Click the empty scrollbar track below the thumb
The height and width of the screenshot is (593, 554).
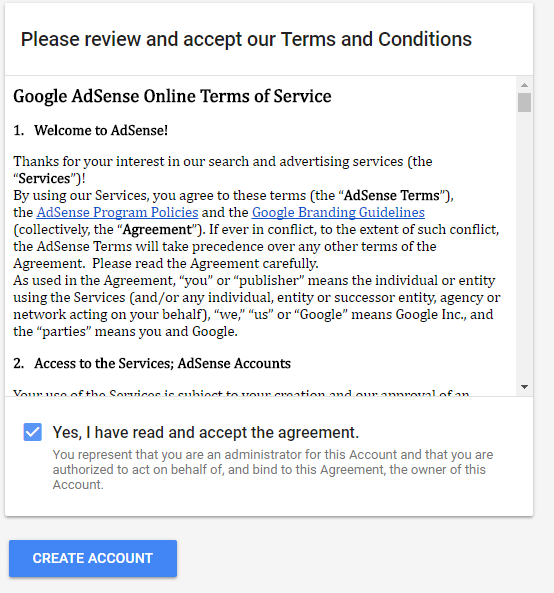pyautogui.click(x=524, y=246)
